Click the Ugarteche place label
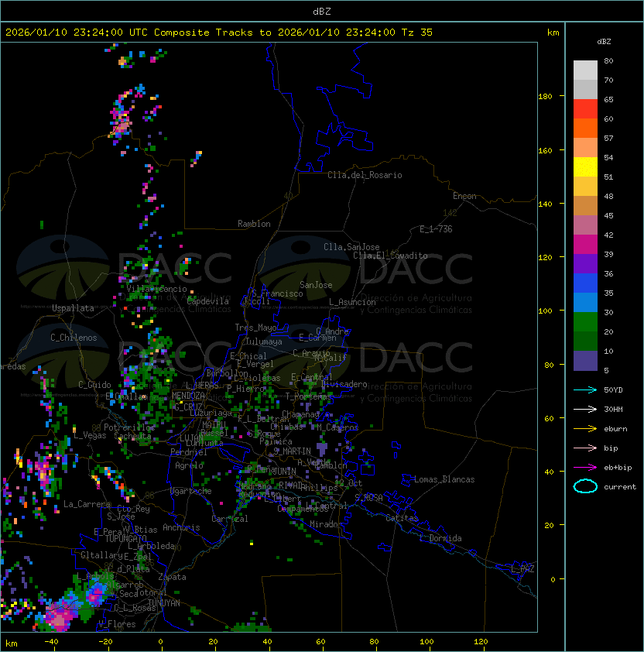The height and width of the screenshot is (652, 644). click(191, 491)
